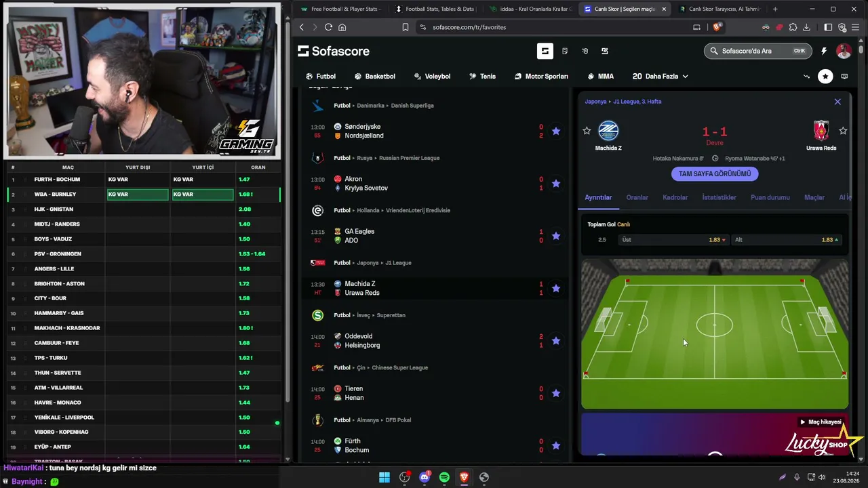Viewport: 868px width, 488px height.
Task: Go back to the previous page
Action: [x=302, y=27]
